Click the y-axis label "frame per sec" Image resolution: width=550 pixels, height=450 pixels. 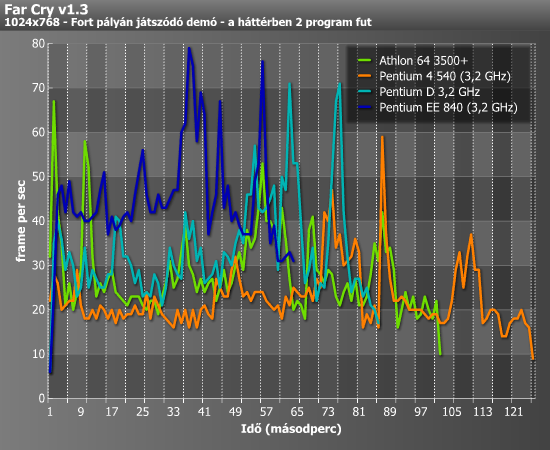click(x=21, y=221)
